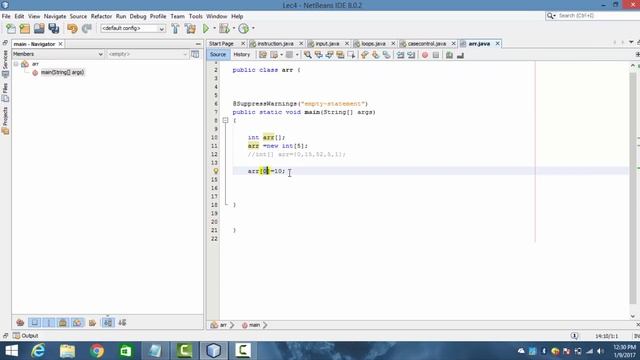Screen dimensions: 640x360
Task: Click the Navigator Javadoc window icon beside filter
Action: pyautogui.click(x=195, y=54)
